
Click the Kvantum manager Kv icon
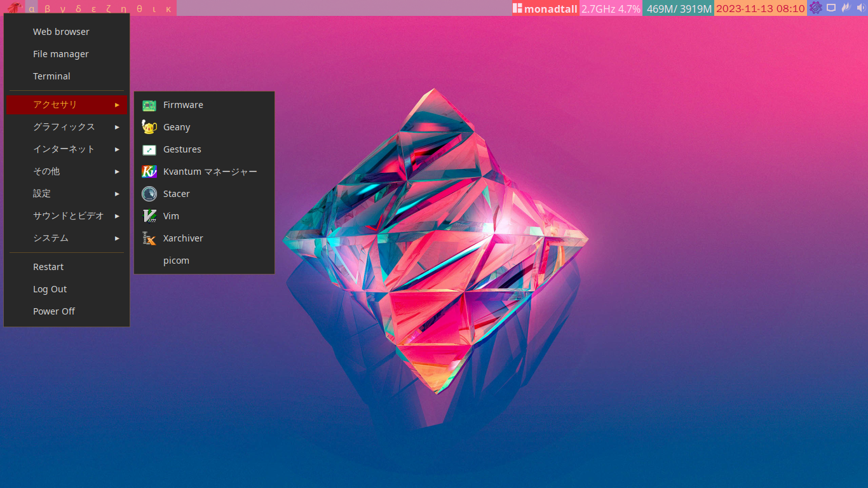(x=149, y=172)
